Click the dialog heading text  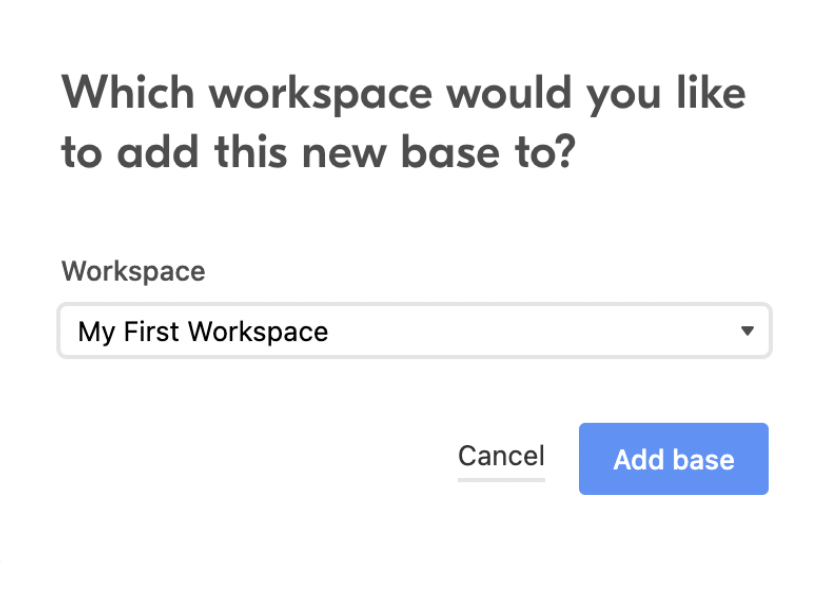(403, 122)
